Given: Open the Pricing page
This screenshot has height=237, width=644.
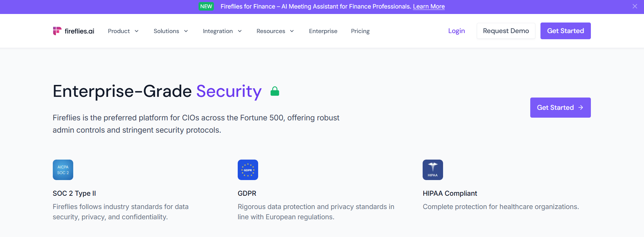Looking at the screenshot, I should (x=360, y=31).
